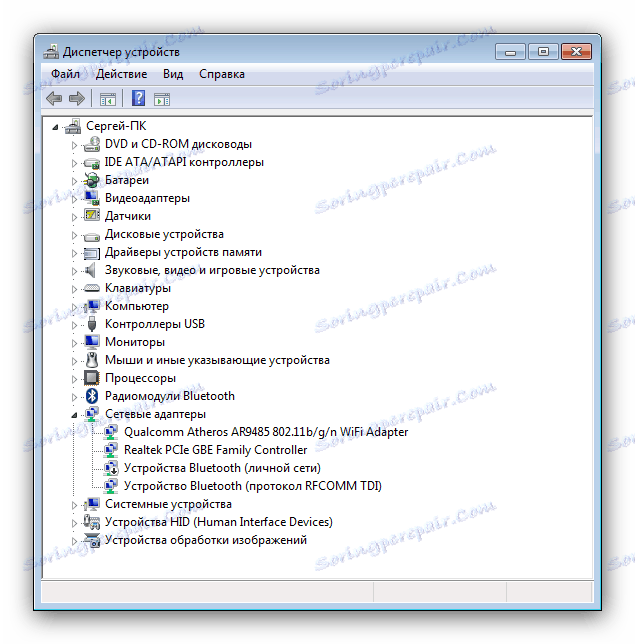
Task: Click the Сетевые адаптеры network icon
Action: (92, 414)
